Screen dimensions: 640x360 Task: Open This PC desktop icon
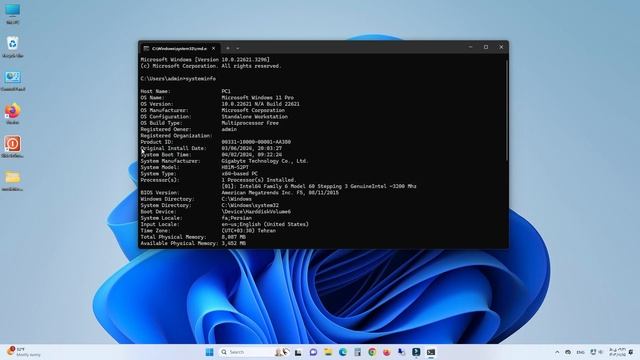pyautogui.click(x=13, y=13)
